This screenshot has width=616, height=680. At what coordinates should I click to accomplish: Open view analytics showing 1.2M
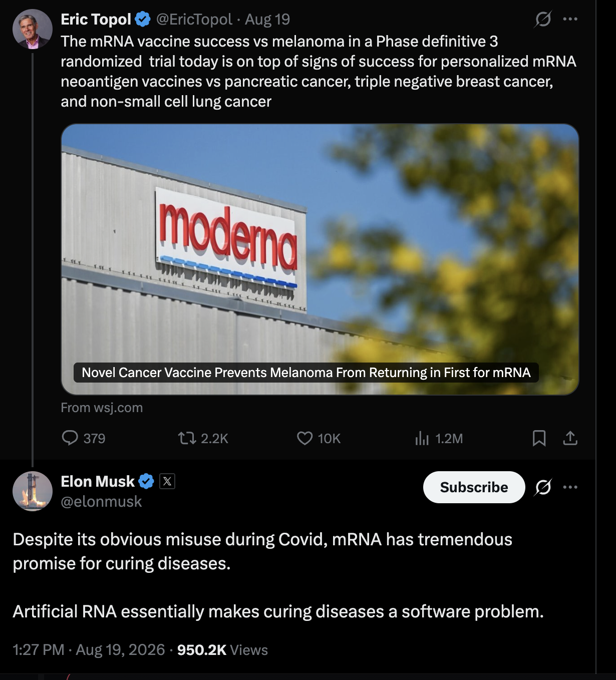422,438
